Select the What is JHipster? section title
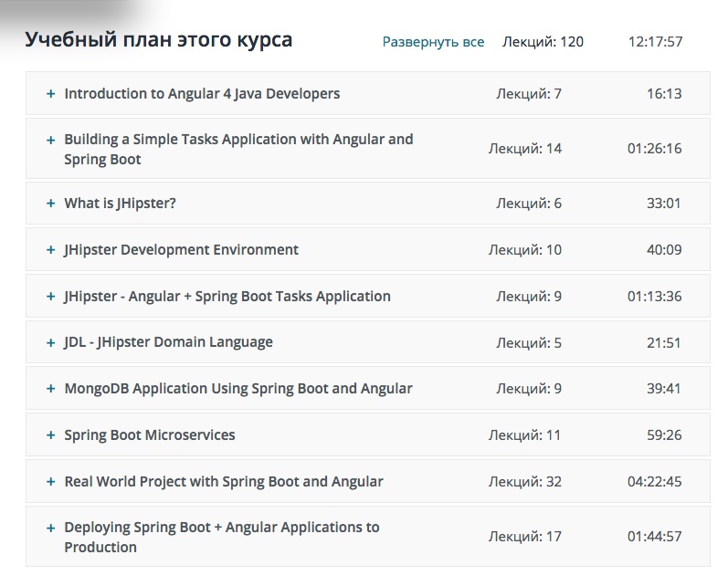 tap(120, 203)
